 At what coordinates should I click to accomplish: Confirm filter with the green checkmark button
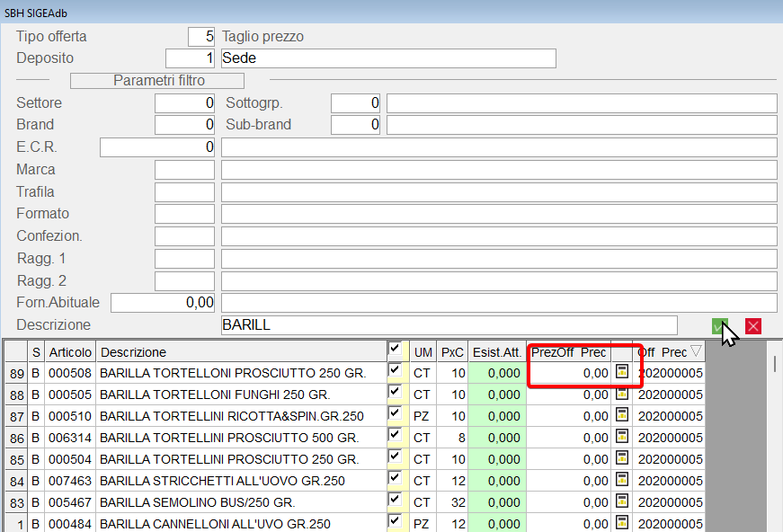point(719,326)
